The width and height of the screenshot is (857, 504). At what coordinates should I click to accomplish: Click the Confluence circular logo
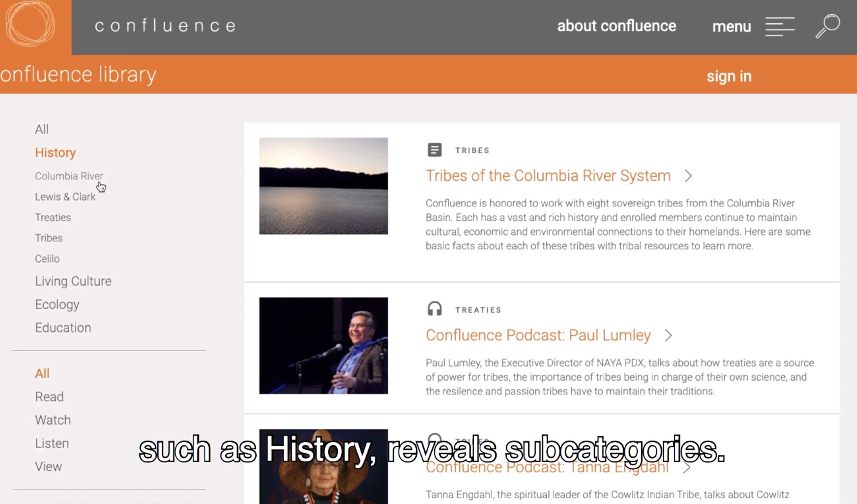[30, 24]
